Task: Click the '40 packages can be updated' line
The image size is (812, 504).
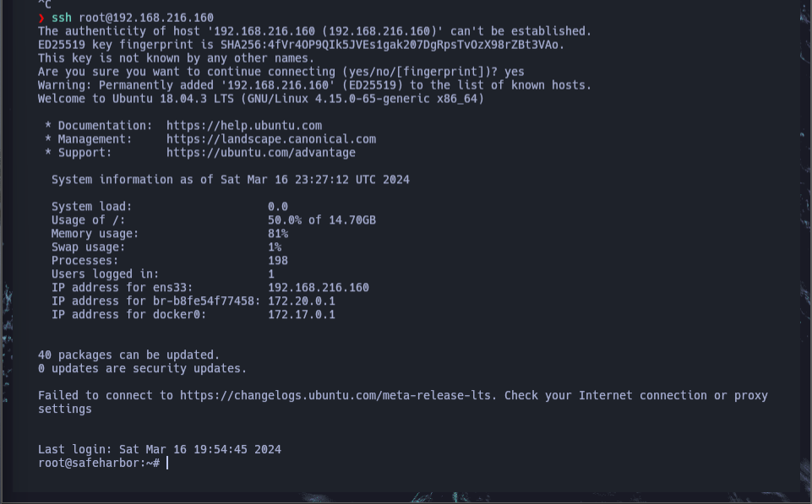Action: [x=128, y=355]
